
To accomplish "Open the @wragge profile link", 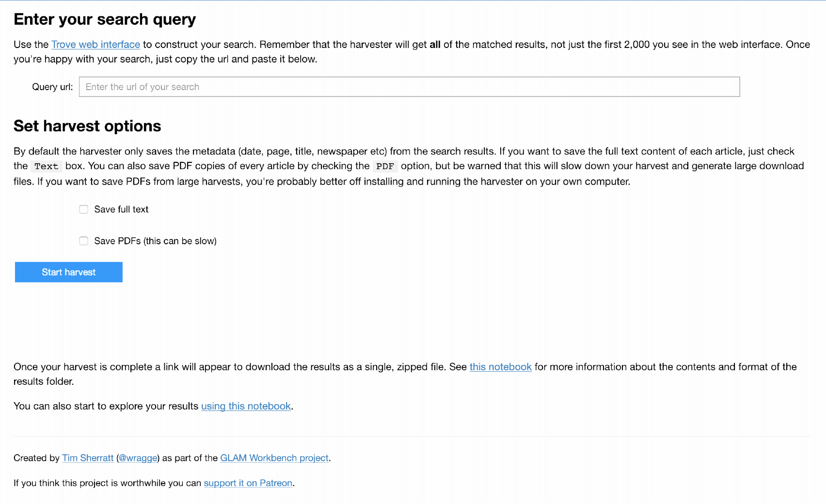I will (x=138, y=458).
